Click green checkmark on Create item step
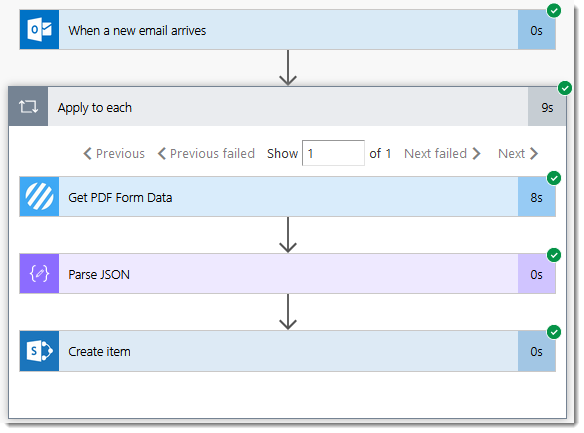The height and width of the screenshot is (433, 584). [554, 332]
